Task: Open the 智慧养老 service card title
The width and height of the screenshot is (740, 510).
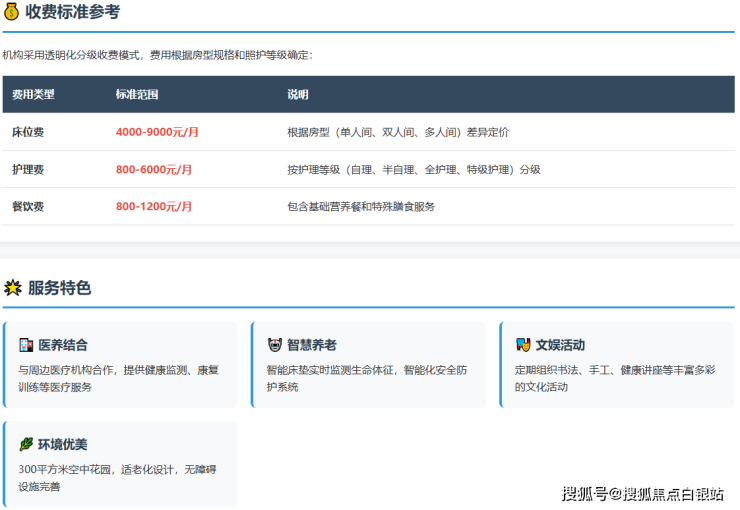Action: click(312, 345)
